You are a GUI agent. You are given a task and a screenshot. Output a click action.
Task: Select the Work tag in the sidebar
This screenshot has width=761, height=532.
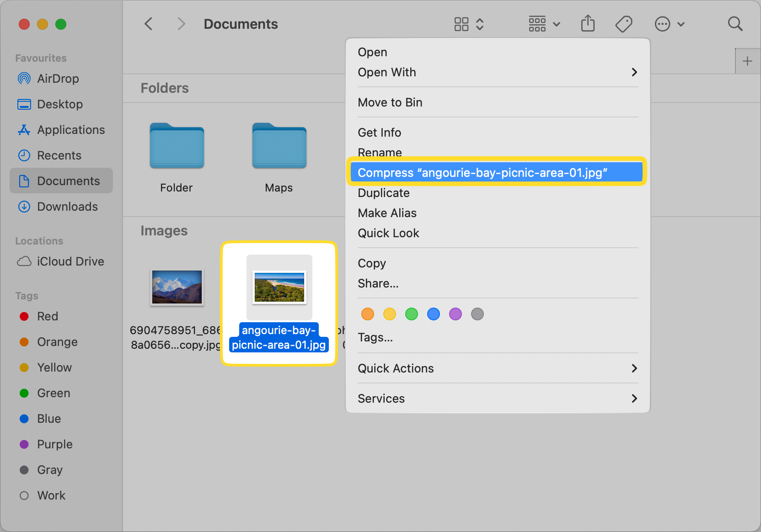(51, 495)
